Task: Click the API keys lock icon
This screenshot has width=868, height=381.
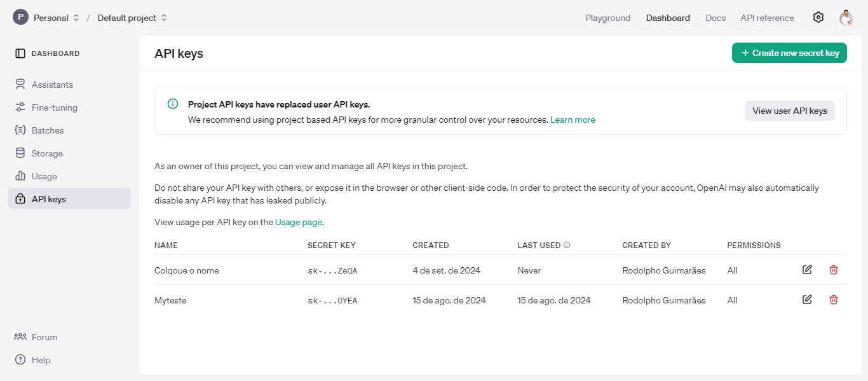Action: coord(20,199)
